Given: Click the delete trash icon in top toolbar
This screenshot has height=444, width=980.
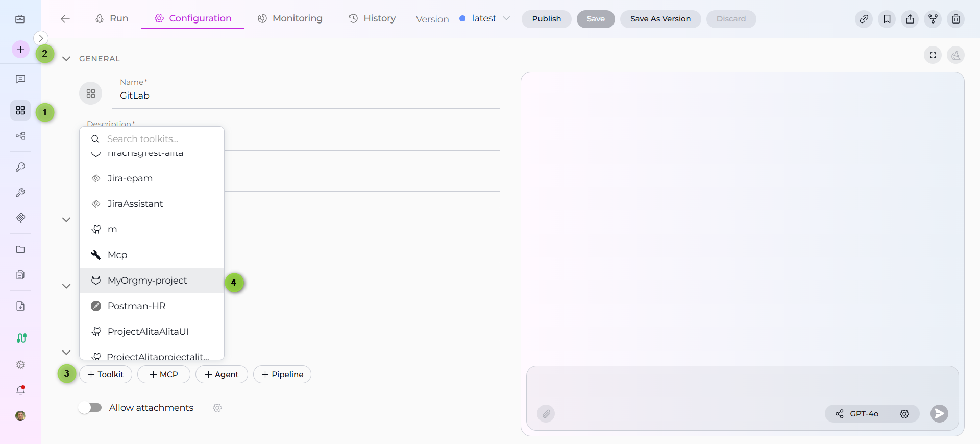Looking at the screenshot, I should coord(955,19).
